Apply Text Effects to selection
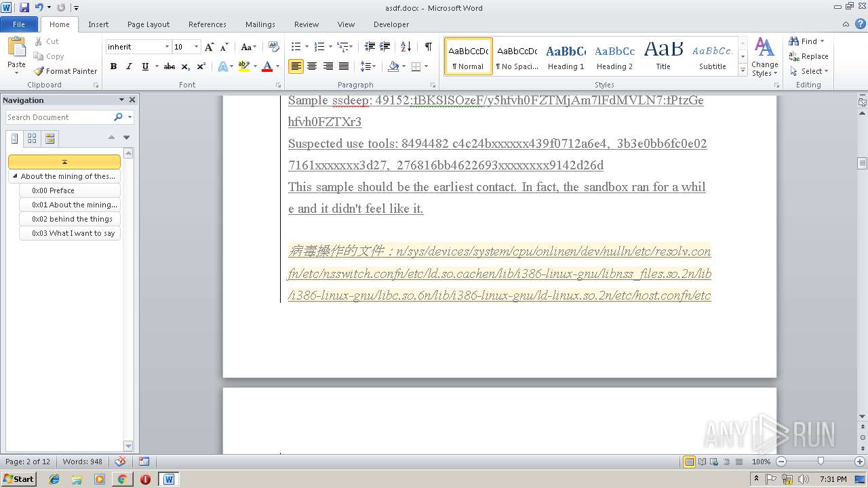 pos(222,66)
